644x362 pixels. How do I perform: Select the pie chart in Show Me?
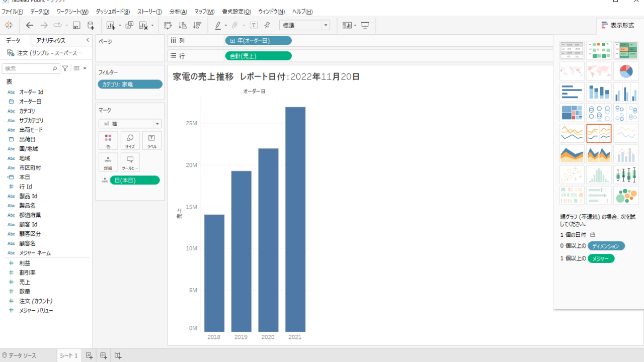[x=626, y=71]
